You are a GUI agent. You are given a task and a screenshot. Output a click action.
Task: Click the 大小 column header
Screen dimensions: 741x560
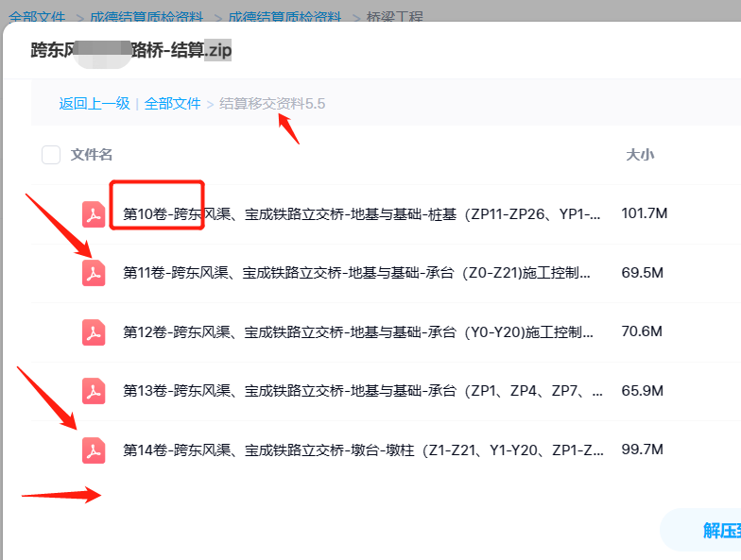coord(640,155)
